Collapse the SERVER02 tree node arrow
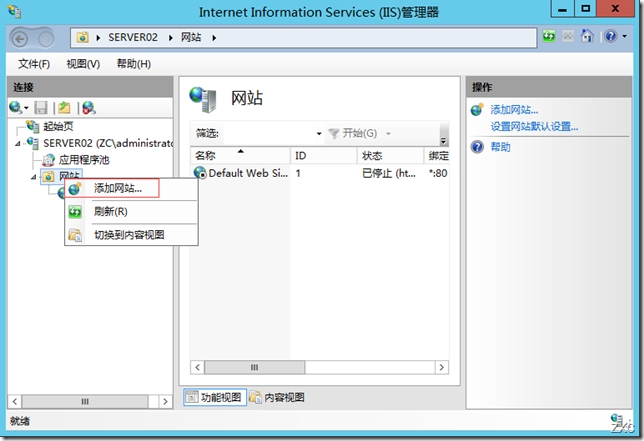This screenshot has height=441, width=644. [x=18, y=144]
